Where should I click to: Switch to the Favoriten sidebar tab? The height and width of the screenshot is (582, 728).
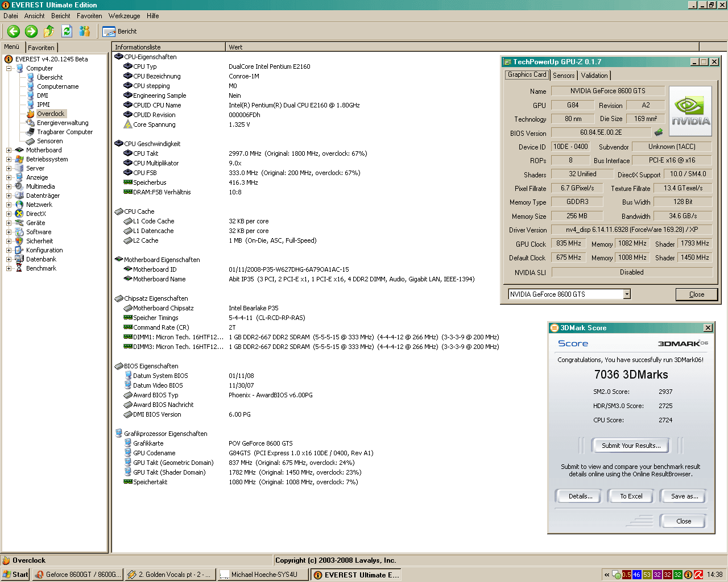point(42,48)
